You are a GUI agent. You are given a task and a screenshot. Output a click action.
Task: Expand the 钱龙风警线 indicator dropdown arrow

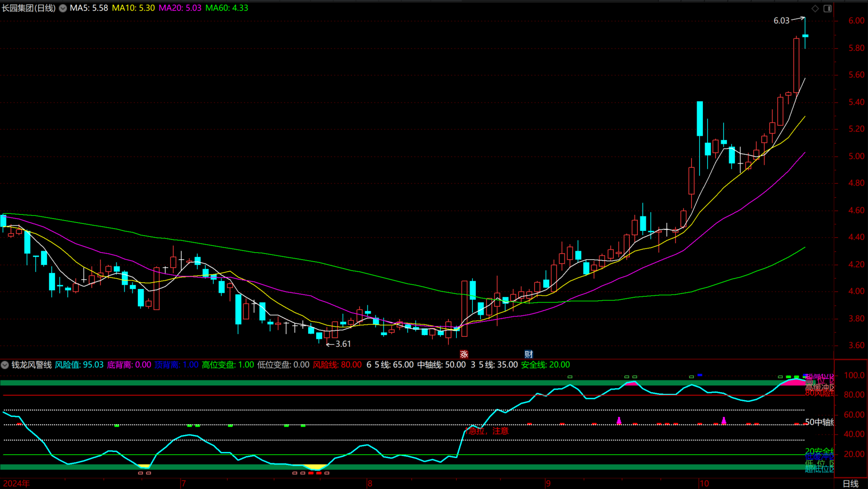tap(5, 365)
